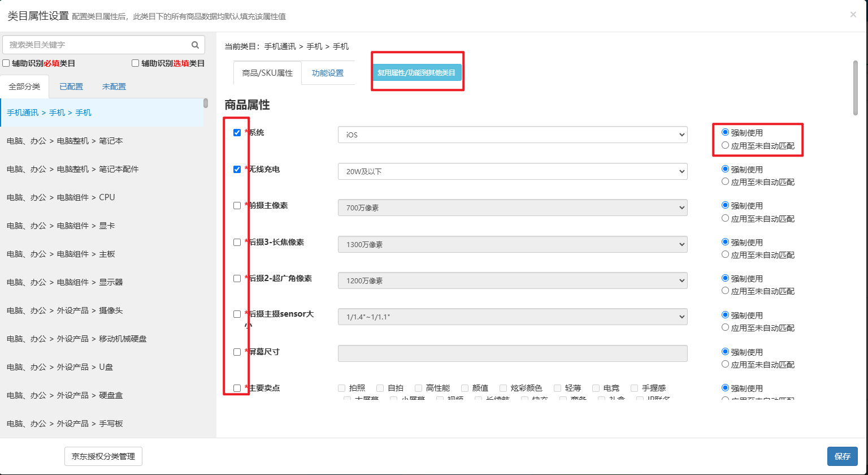This screenshot has width=868, height=475.
Task: Close the category attribute settings dialog
Action: click(x=853, y=15)
